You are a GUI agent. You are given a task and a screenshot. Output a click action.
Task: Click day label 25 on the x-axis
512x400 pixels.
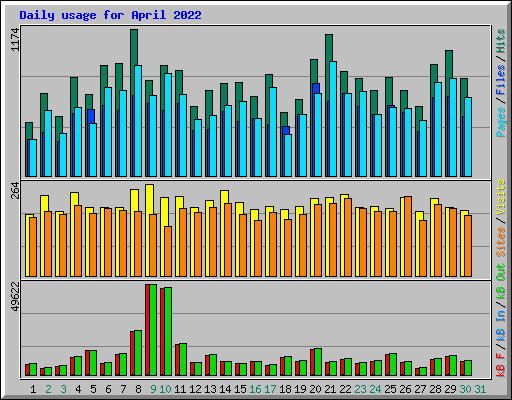pyautogui.click(x=390, y=389)
